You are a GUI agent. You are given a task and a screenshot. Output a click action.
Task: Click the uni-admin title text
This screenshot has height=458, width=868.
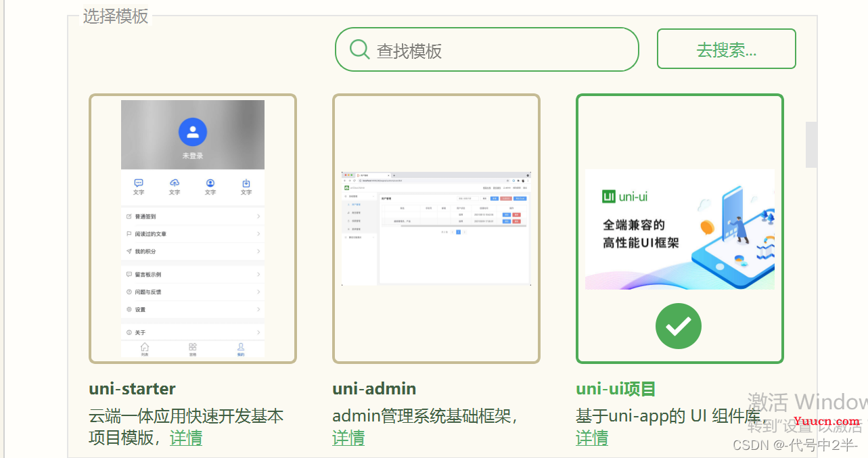pyautogui.click(x=374, y=389)
